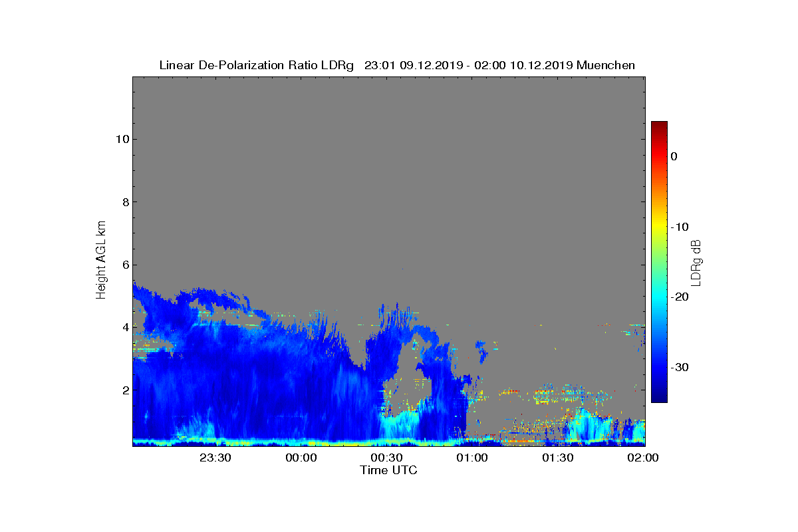Viewport: 798px width, 532px height.
Task: Pick the dark blue bottom of the colorbar
Action: tap(659, 398)
